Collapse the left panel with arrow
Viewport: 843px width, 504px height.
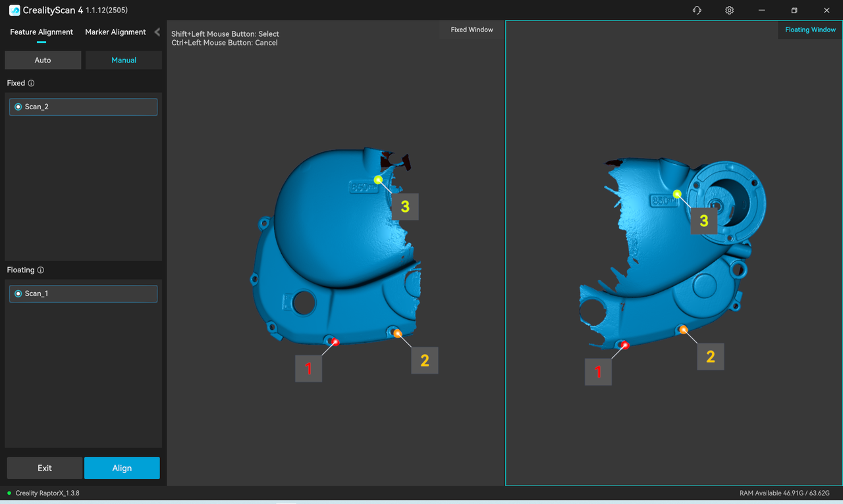tap(157, 32)
